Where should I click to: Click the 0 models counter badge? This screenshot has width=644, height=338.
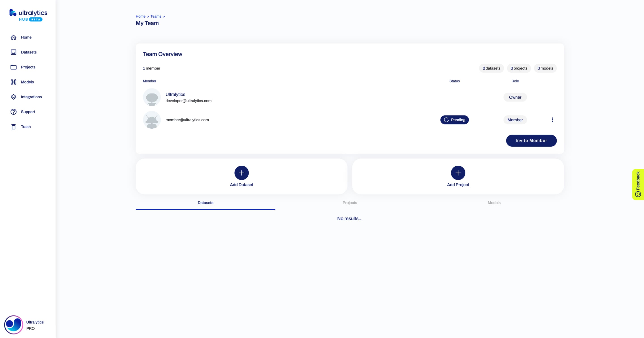coord(545,68)
